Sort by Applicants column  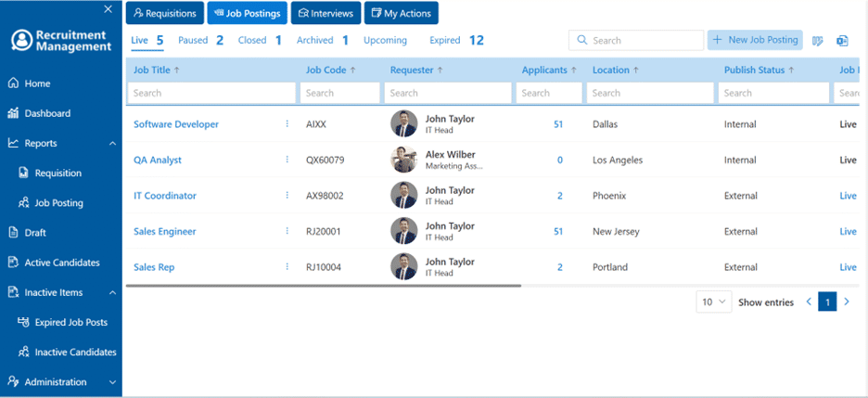coord(549,71)
